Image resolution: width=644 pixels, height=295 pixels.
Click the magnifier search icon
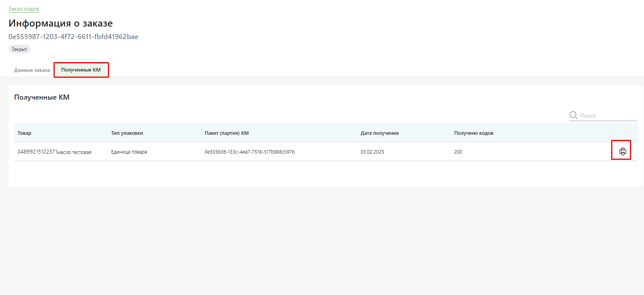point(573,115)
